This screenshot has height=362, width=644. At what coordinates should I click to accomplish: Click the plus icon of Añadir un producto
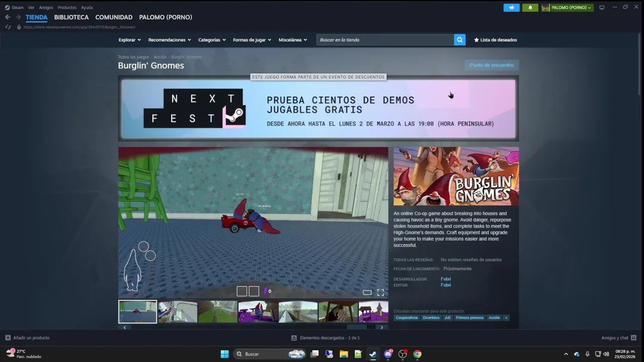tap(8, 338)
